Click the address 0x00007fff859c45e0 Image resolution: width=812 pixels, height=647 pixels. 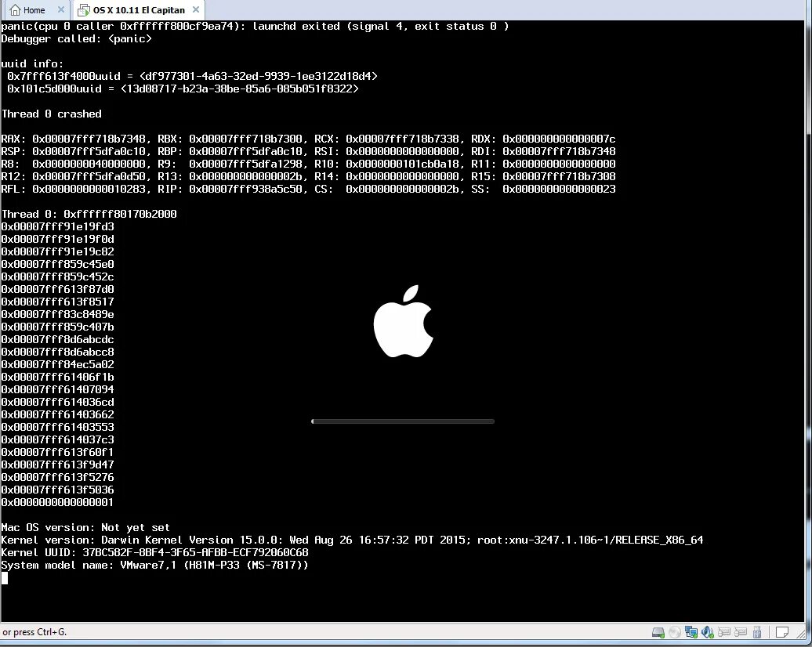pyautogui.click(x=57, y=264)
